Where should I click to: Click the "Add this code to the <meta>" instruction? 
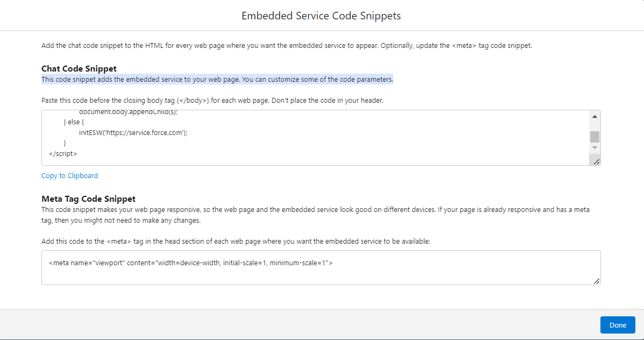(236, 242)
